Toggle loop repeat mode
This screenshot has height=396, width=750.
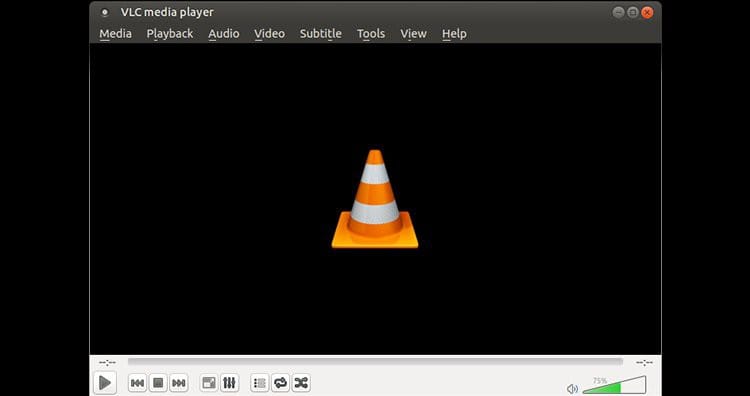click(280, 383)
